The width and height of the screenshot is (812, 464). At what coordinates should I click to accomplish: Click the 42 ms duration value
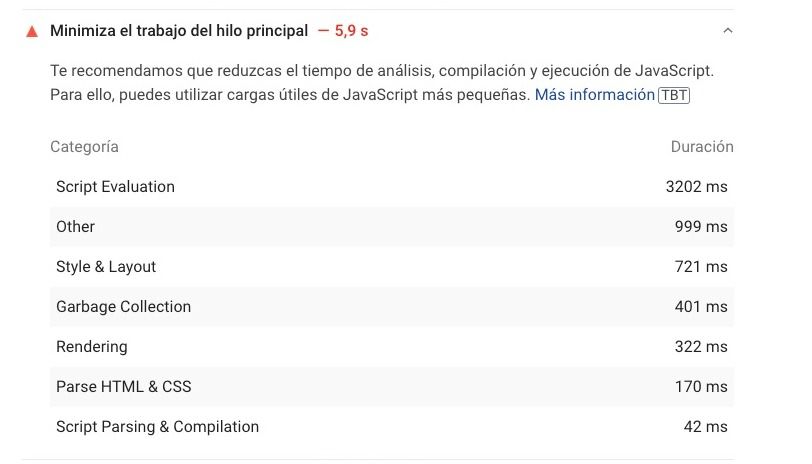705,426
